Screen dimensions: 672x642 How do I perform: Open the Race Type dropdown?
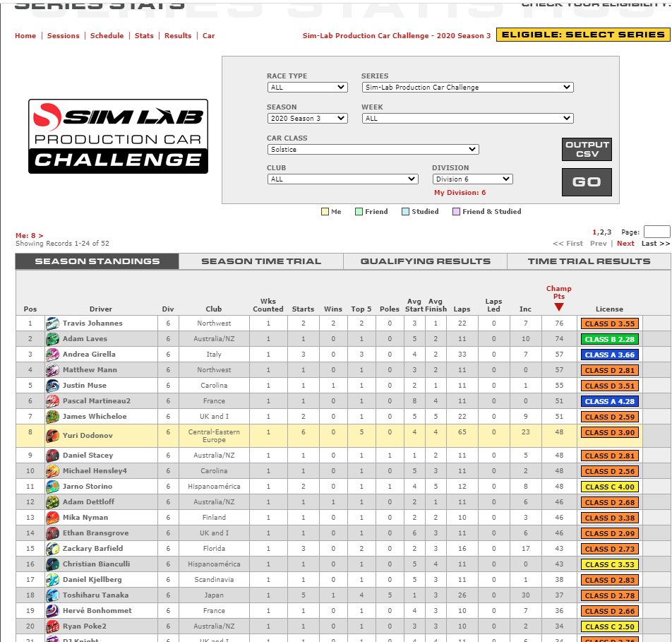click(307, 88)
